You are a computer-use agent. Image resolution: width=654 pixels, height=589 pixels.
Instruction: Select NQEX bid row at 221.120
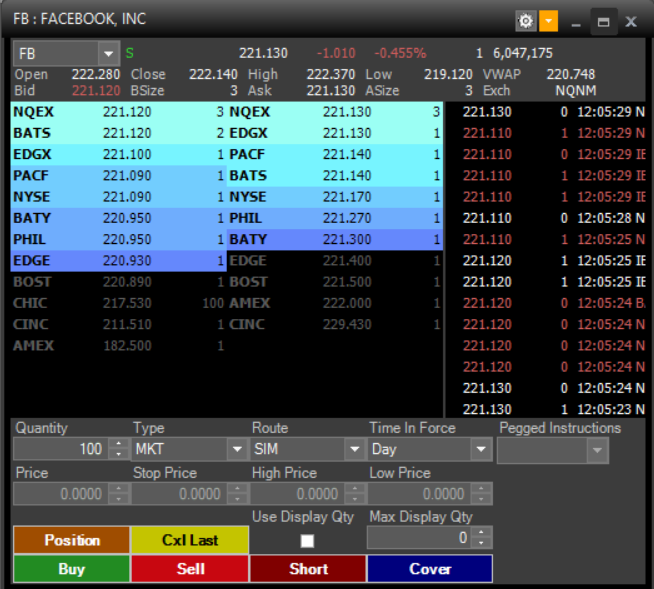click(x=118, y=112)
